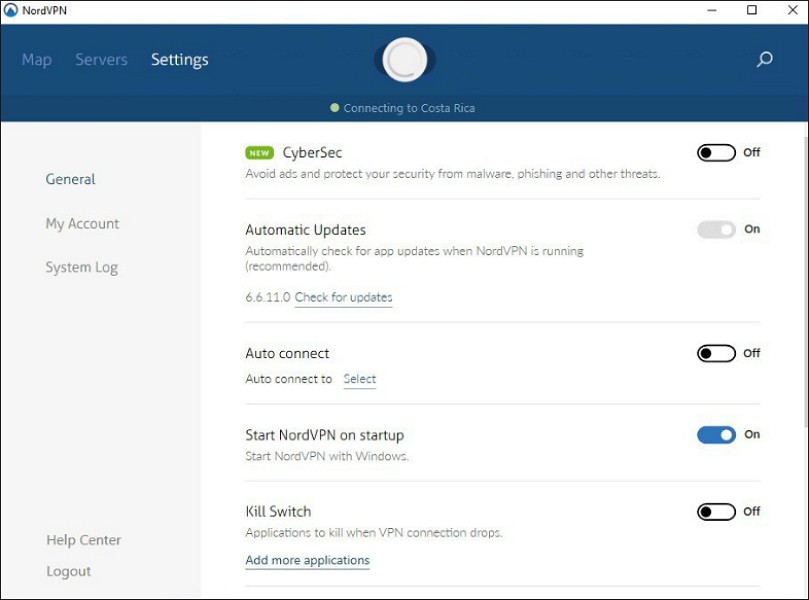
Task: Click the search magnifier icon
Action: (x=764, y=59)
